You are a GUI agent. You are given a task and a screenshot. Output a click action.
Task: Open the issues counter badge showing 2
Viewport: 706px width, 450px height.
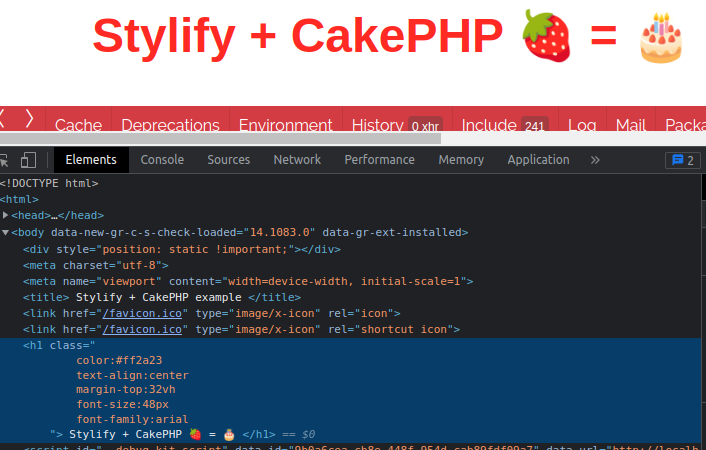point(683,160)
